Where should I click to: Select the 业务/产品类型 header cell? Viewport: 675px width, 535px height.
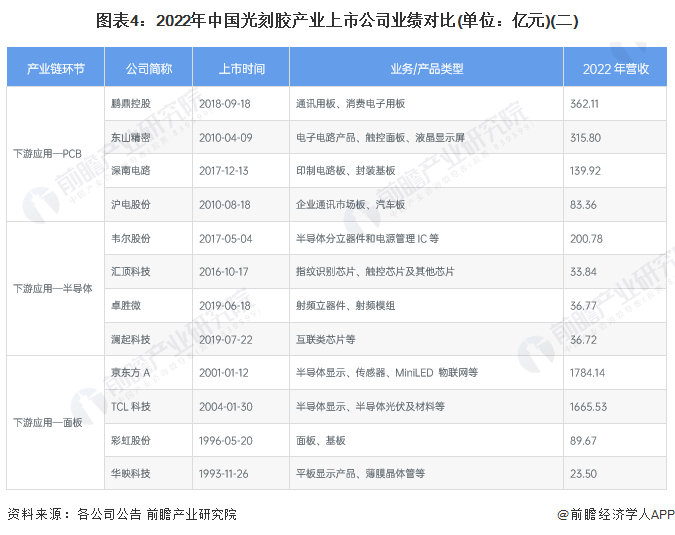[427, 68]
